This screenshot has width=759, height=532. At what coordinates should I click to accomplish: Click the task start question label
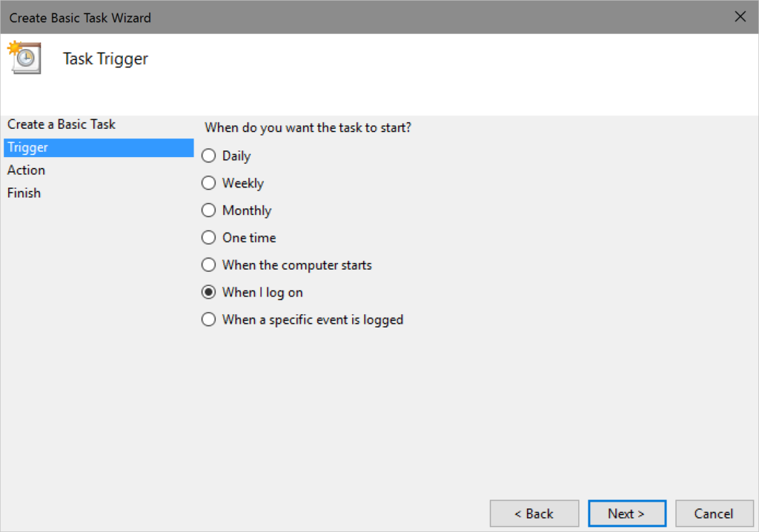click(308, 127)
